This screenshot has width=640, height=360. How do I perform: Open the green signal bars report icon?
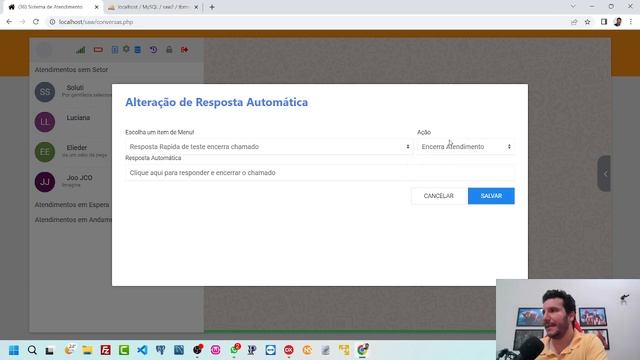tap(81, 50)
